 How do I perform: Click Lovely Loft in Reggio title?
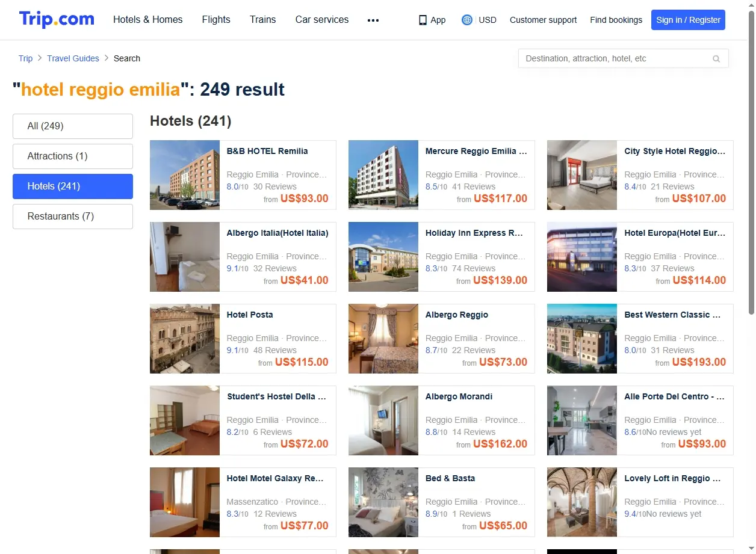pyautogui.click(x=672, y=478)
